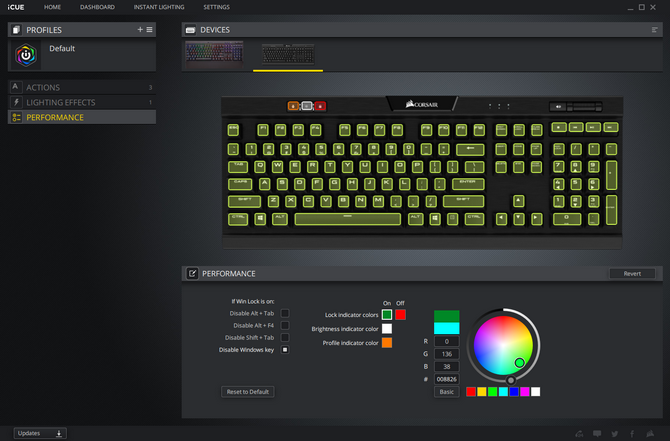670x441 pixels.
Task: Enable Disable Shift + Tab checkbox
Action: pos(285,337)
